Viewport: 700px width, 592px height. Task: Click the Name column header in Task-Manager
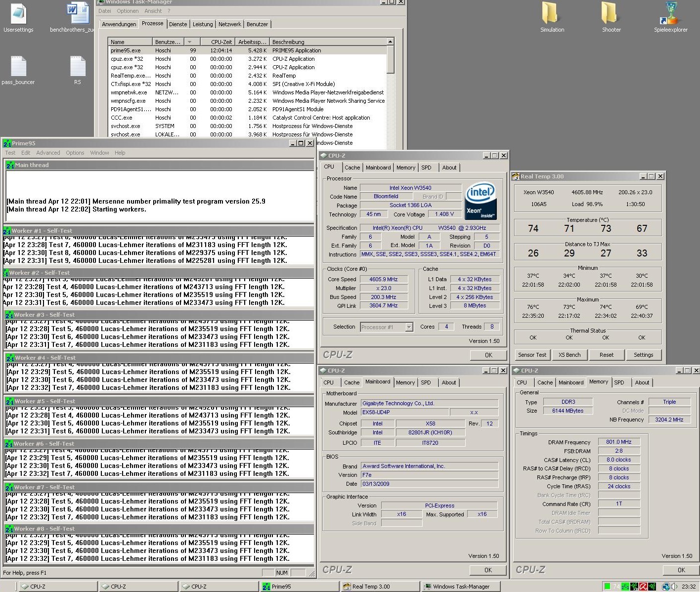point(130,42)
